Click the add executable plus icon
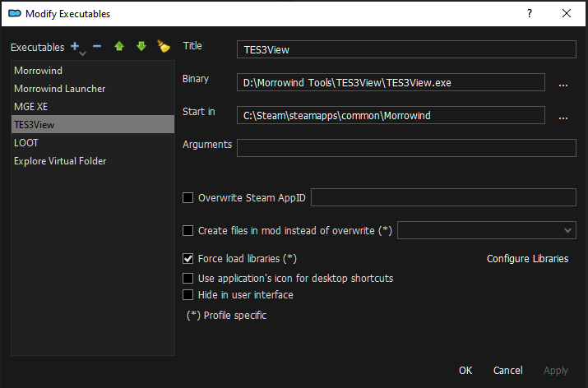The width and height of the screenshot is (588, 388). [76, 47]
